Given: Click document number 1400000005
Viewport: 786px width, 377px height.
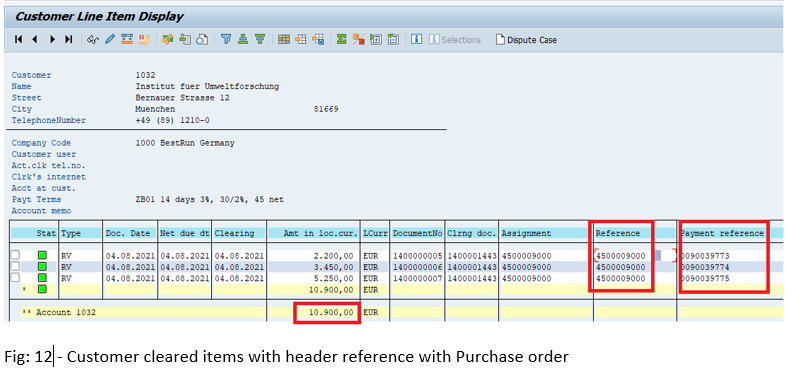Looking at the screenshot, I should 418,256.
